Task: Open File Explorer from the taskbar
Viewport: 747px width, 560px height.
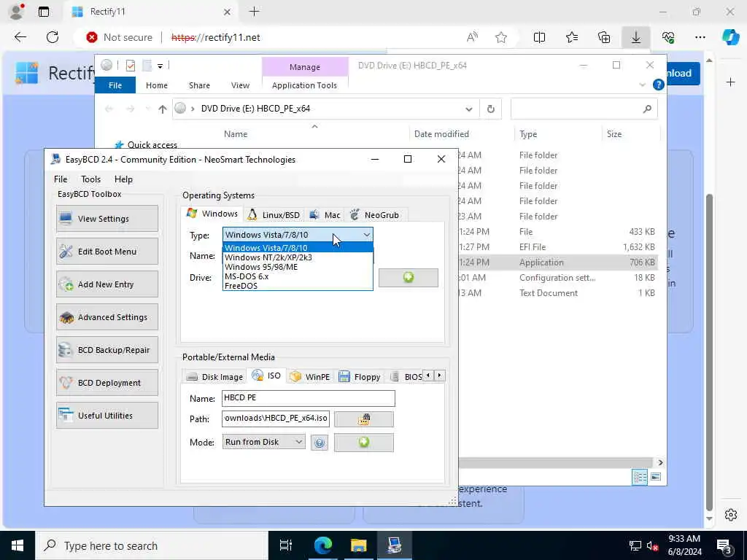Action: pyautogui.click(x=358, y=545)
